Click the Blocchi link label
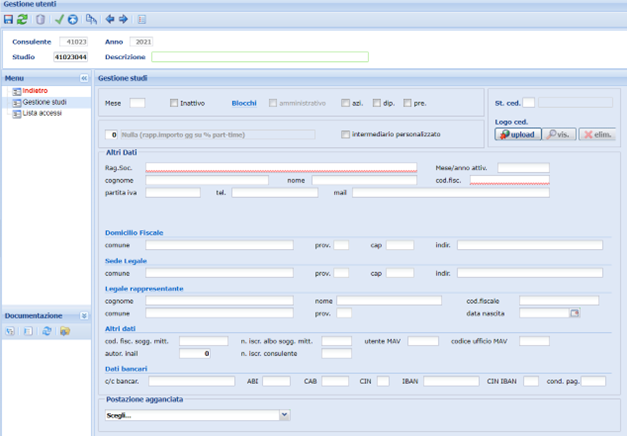 pyautogui.click(x=244, y=103)
